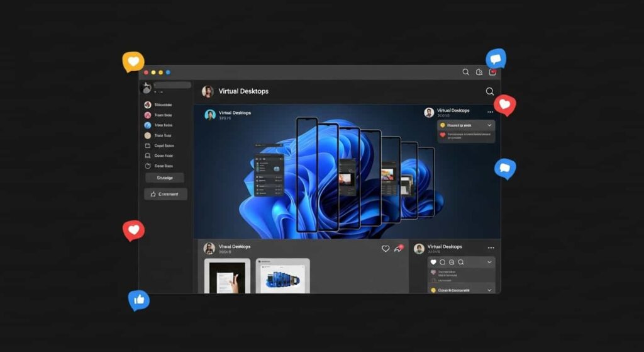Open the three-dot menu on the top-right post

pos(490,112)
